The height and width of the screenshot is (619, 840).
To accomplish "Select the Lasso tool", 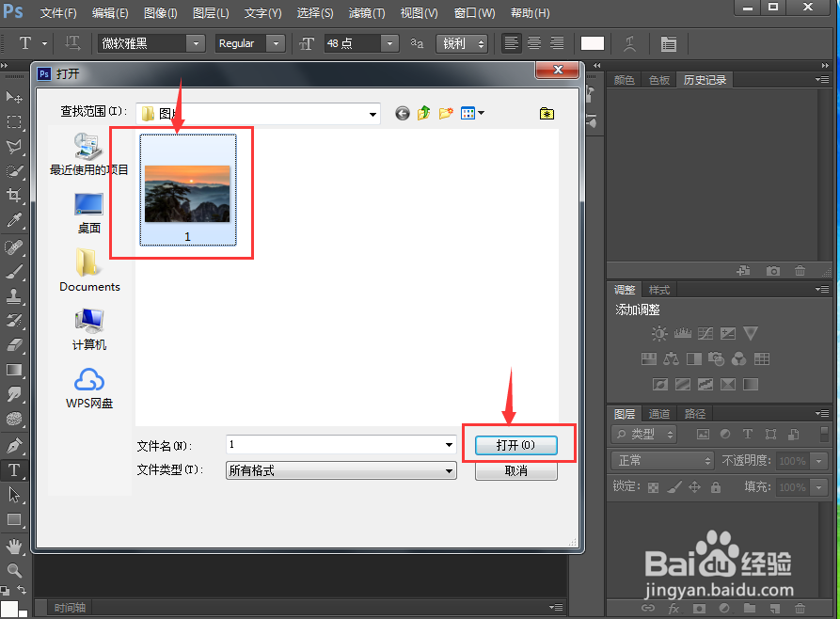I will [14, 147].
